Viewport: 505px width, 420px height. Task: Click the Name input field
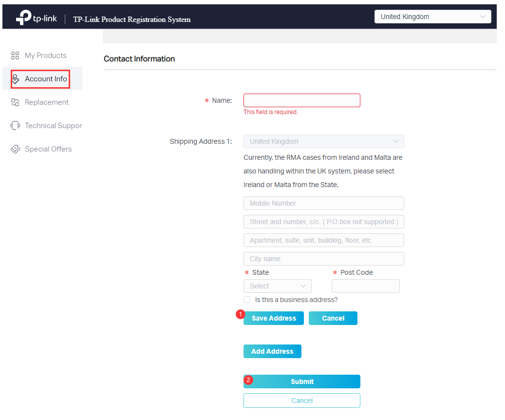tap(302, 100)
